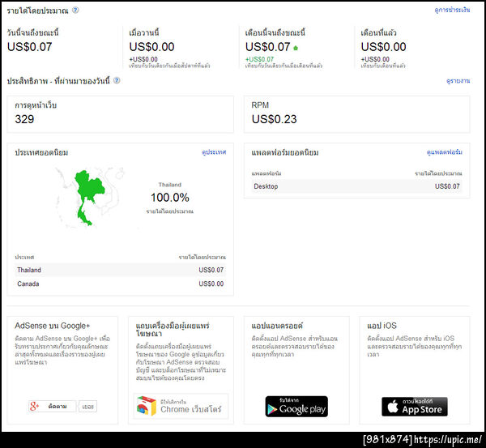
Task: Click the RPM label
Action: [260, 105]
